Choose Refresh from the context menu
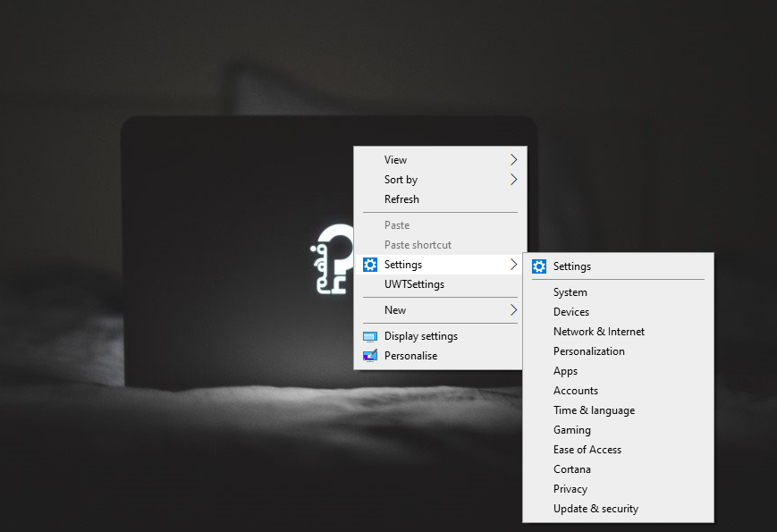 point(439,199)
